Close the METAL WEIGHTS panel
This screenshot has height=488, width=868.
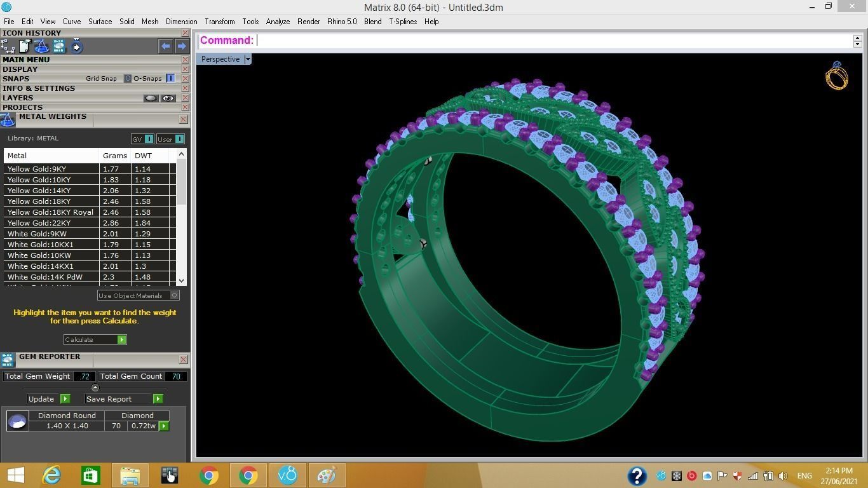coord(184,119)
